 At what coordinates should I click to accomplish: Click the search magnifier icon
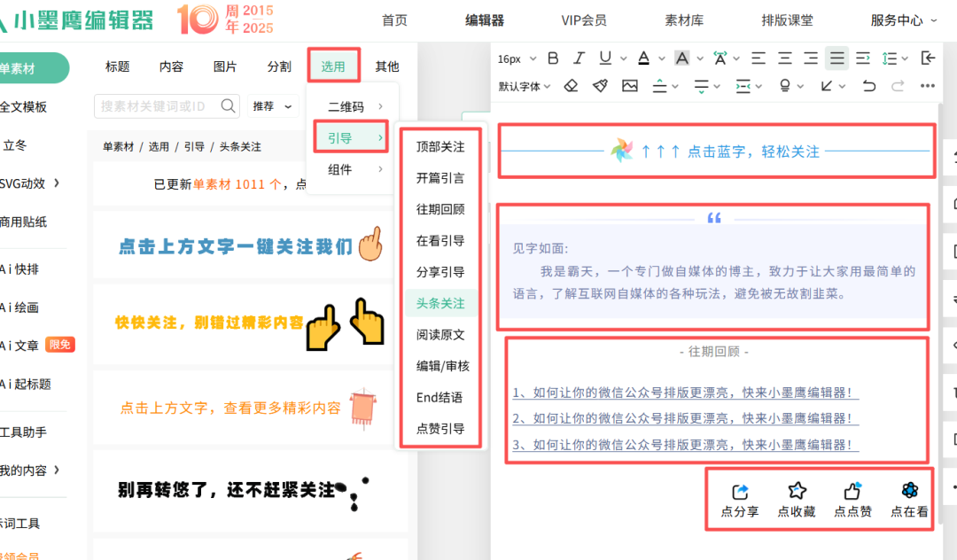(230, 106)
